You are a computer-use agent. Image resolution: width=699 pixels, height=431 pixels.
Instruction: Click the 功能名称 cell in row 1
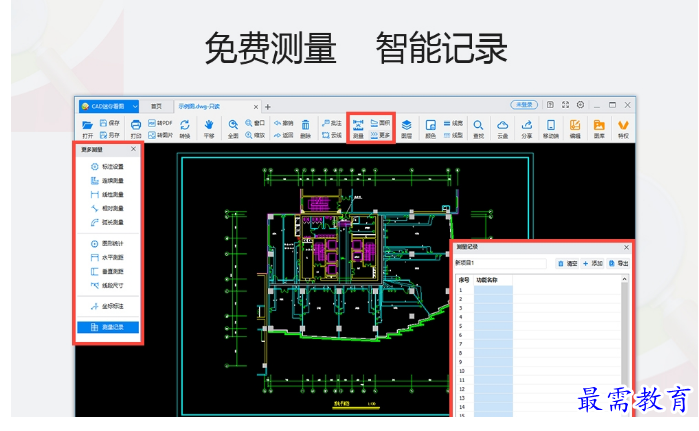pyautogui.click(x=493, y=290)
